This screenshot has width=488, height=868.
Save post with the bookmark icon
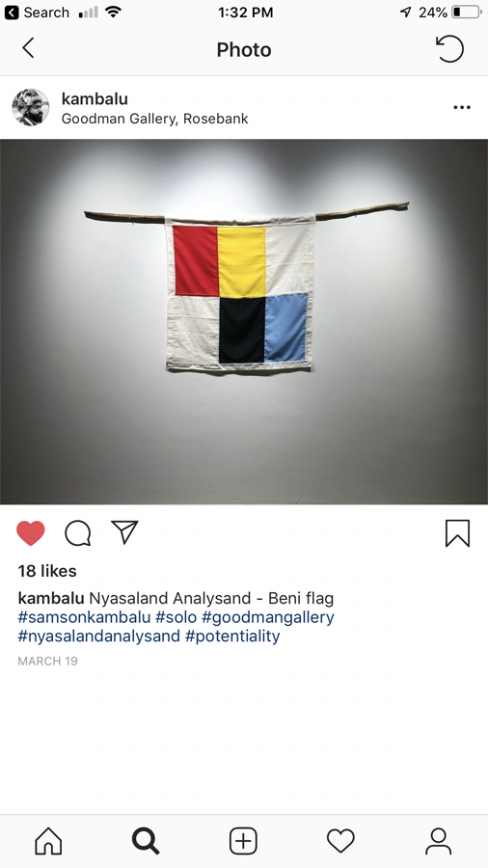(x=457, y=533)
